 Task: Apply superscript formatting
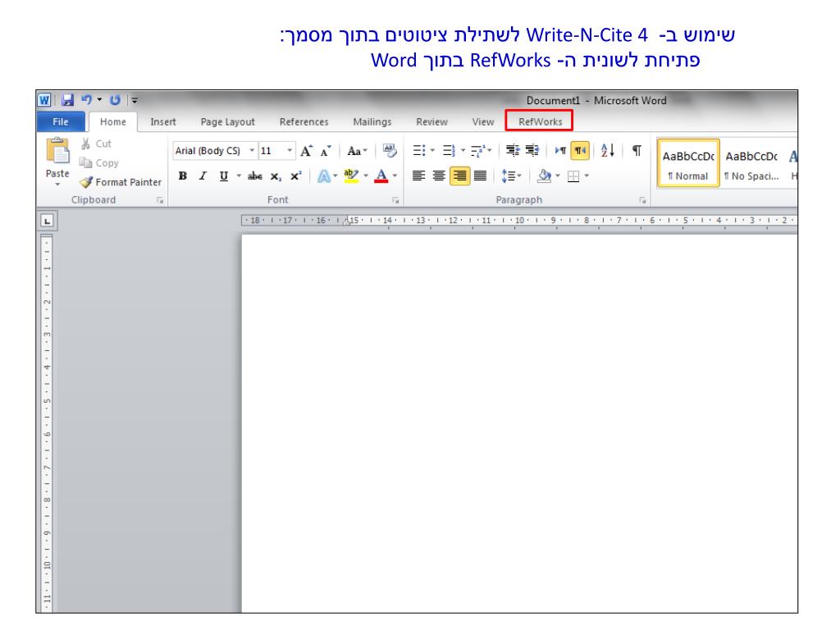click(x=295, y=176)
